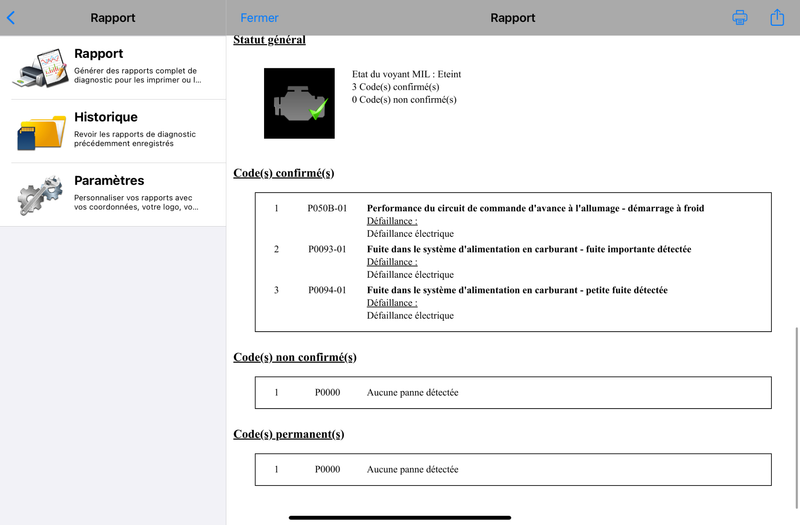
Task: Click the Statut général heading
Action: 269,40
